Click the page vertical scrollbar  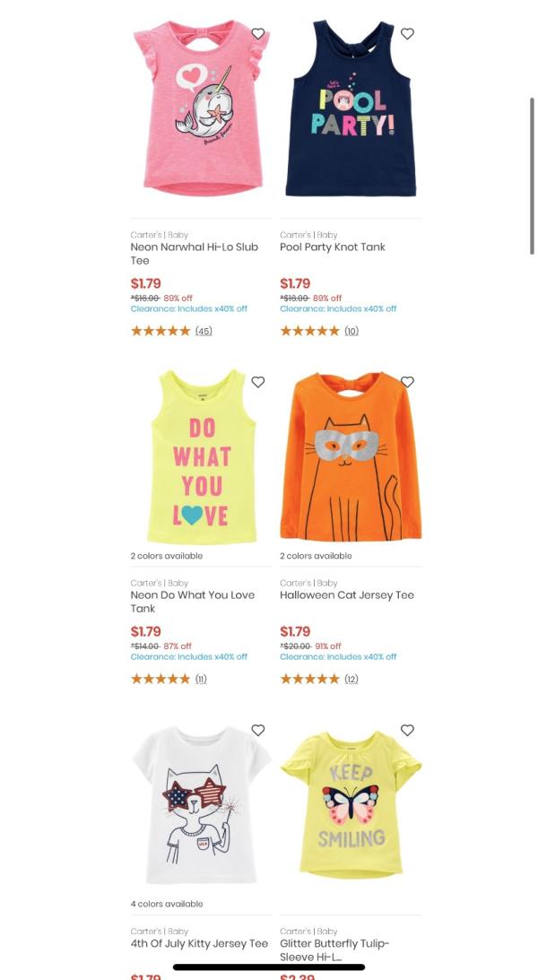[x=533, y=176]
